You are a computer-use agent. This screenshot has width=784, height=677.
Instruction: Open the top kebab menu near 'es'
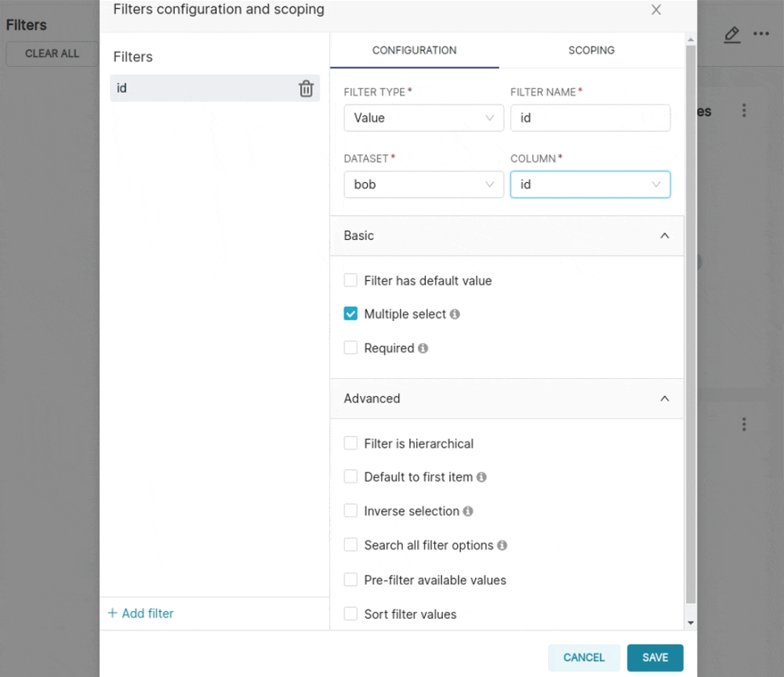(x=744, y=111)
